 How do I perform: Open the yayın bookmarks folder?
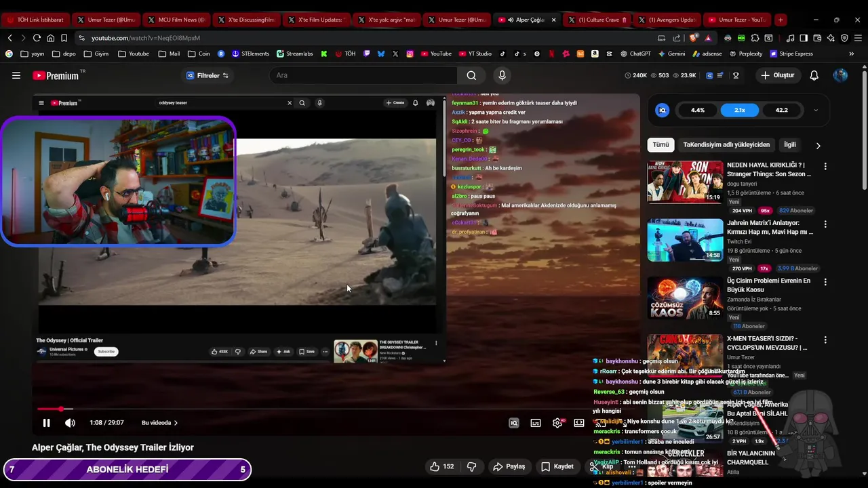[x=33, y=54]
